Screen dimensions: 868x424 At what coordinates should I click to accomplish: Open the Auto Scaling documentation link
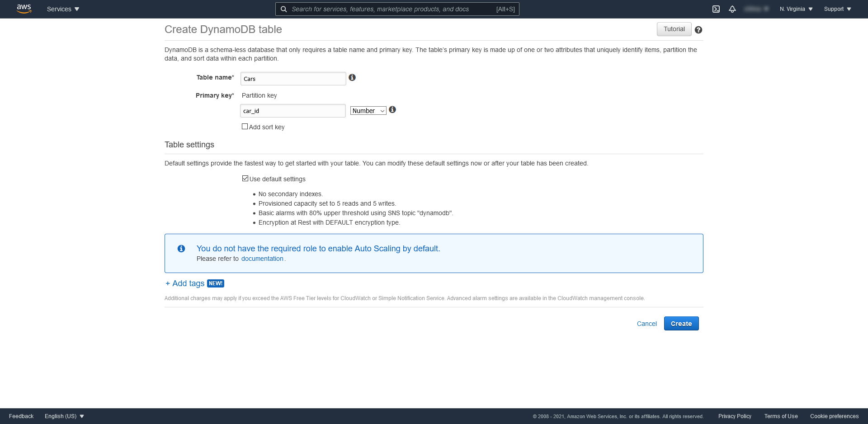pyautogui.click(x=262, y=259)
